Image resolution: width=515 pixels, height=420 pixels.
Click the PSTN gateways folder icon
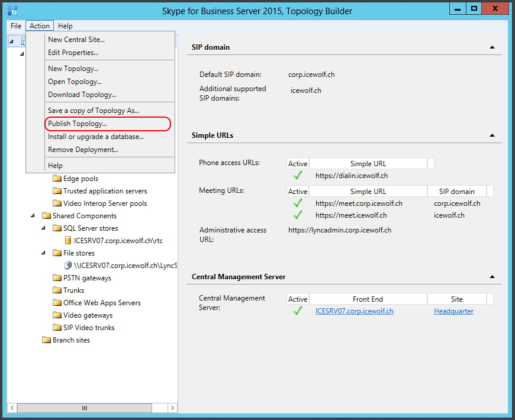pyautogui.click(x=57, y=278)
